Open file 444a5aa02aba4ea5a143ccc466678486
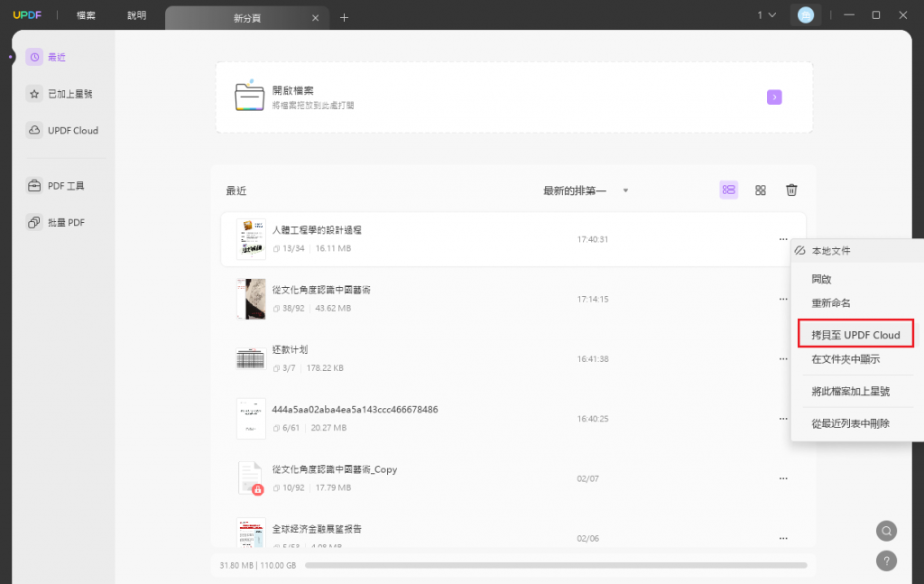924x584 pixels. coord(355,410)
